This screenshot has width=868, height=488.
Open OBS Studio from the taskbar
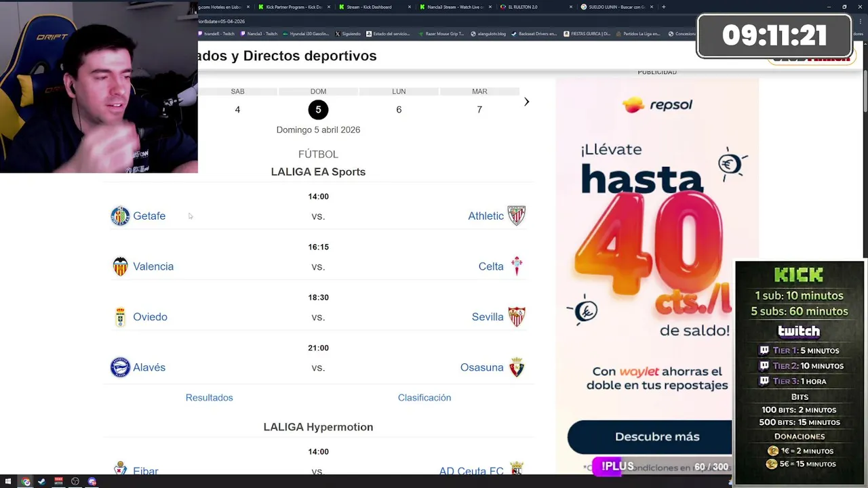pyautogui.click(x=75, y=482)
